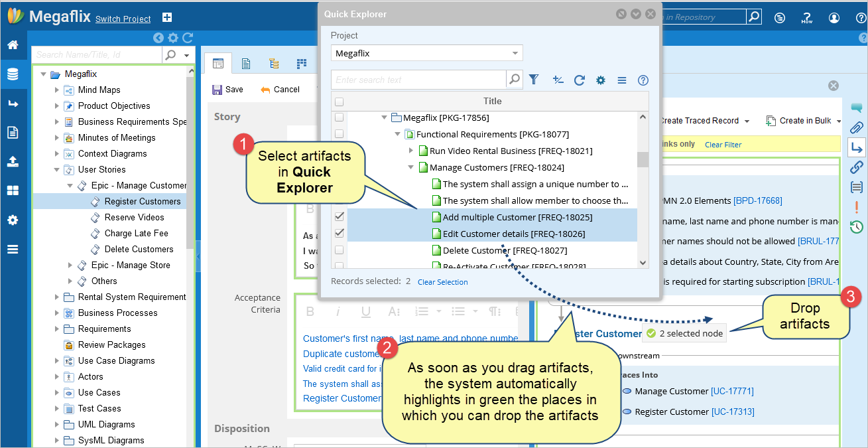
Task: Click the Quick Explorer search magnifier button
Action: [x=515, y=80]
